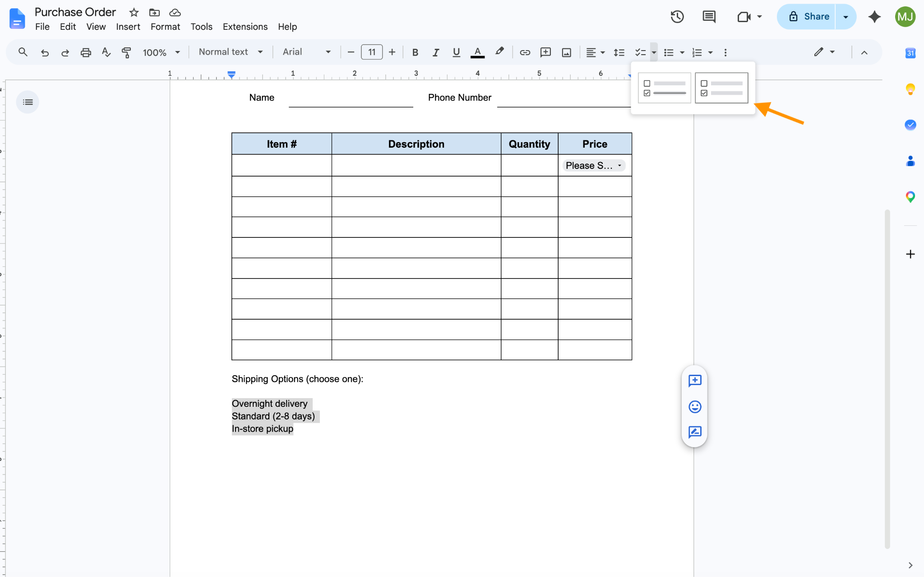Click suggest edits margin button

[695, 432]
